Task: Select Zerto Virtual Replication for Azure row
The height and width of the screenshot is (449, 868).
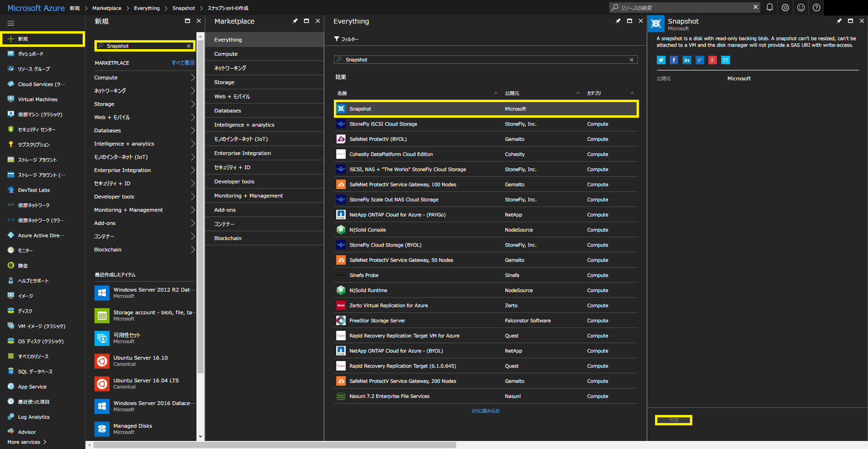Action: point(486,305)
